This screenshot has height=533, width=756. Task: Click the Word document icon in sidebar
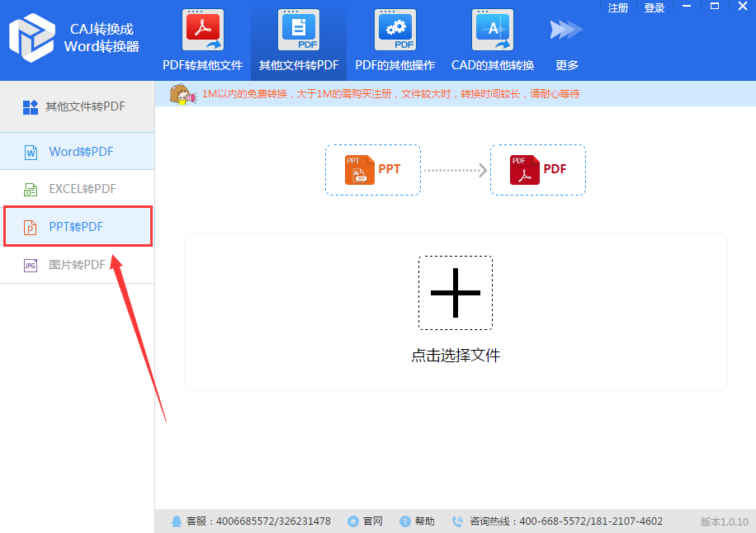click(31, 153)
